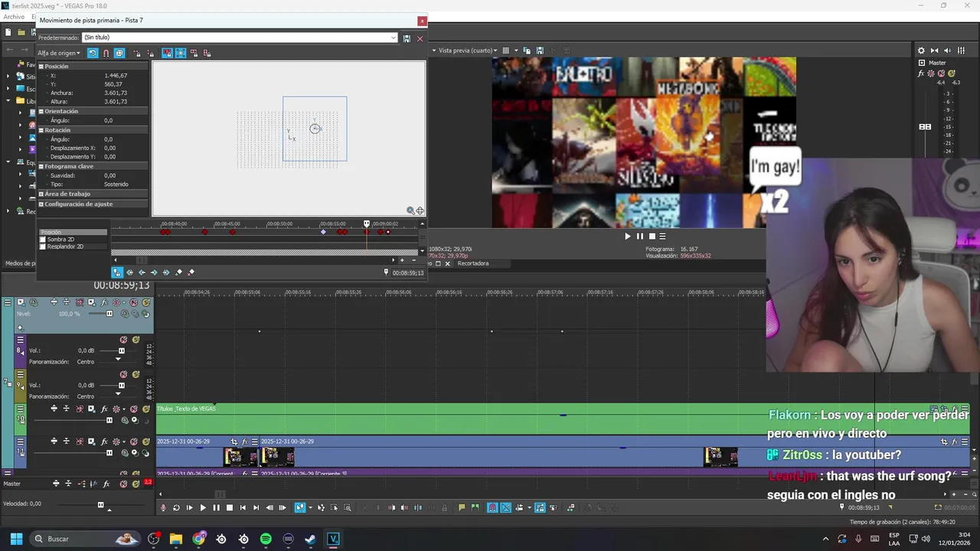Jump to first keyframe in motion dialog
Viewport: 980px width, 551px height.
tap(129, 272)
